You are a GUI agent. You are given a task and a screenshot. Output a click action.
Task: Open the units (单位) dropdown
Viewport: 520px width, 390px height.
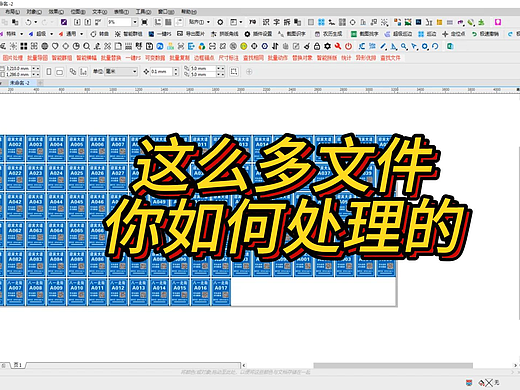tap(134, 72)
